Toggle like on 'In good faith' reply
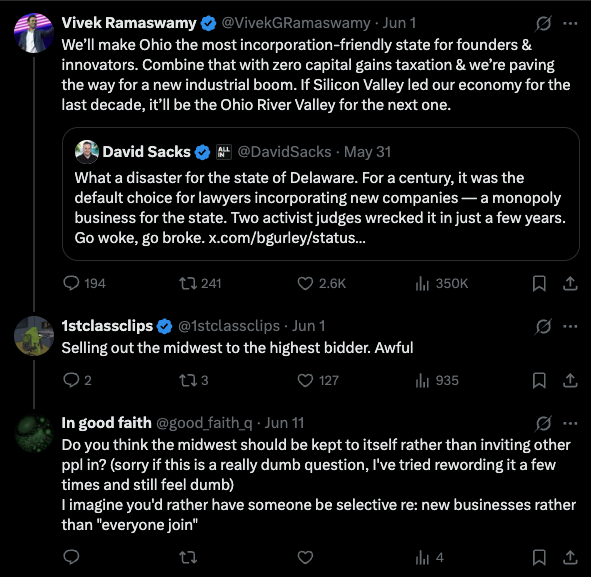591x577 pixels. click(x=305, y=557)
